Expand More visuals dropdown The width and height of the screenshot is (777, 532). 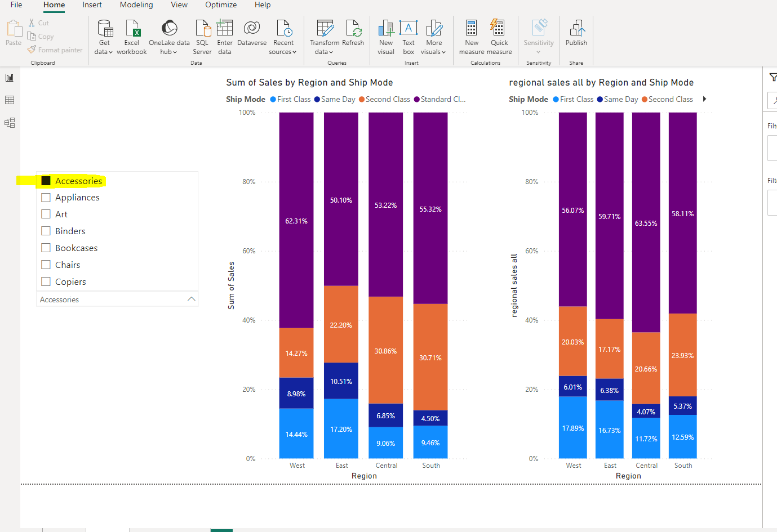click(433, 37)
